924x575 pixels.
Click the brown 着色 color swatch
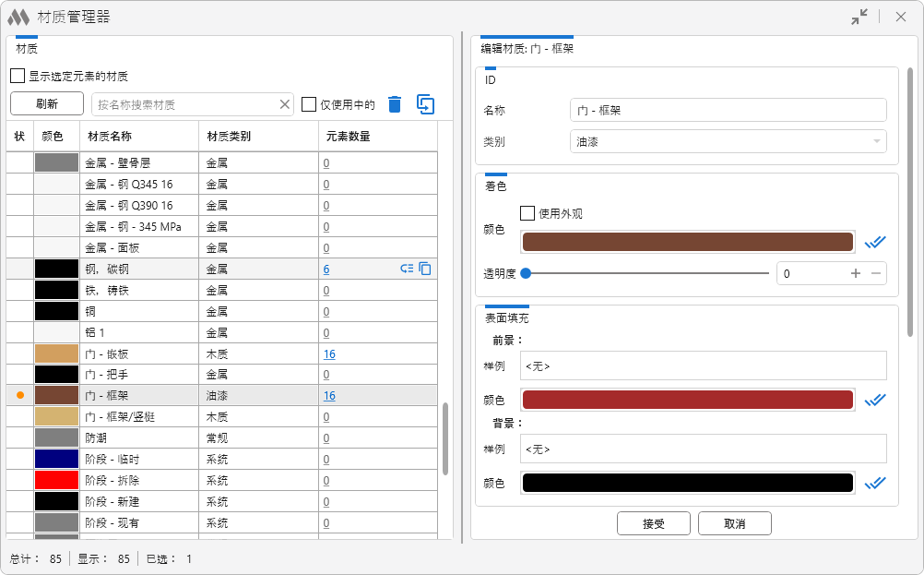click(687, 242)
